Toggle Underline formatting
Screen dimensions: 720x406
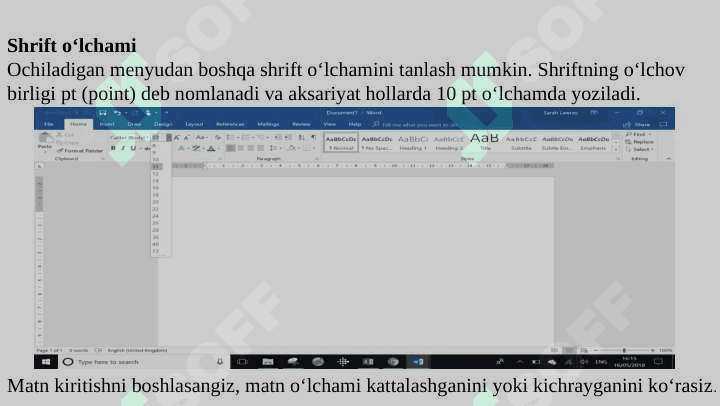coord(133,148)
